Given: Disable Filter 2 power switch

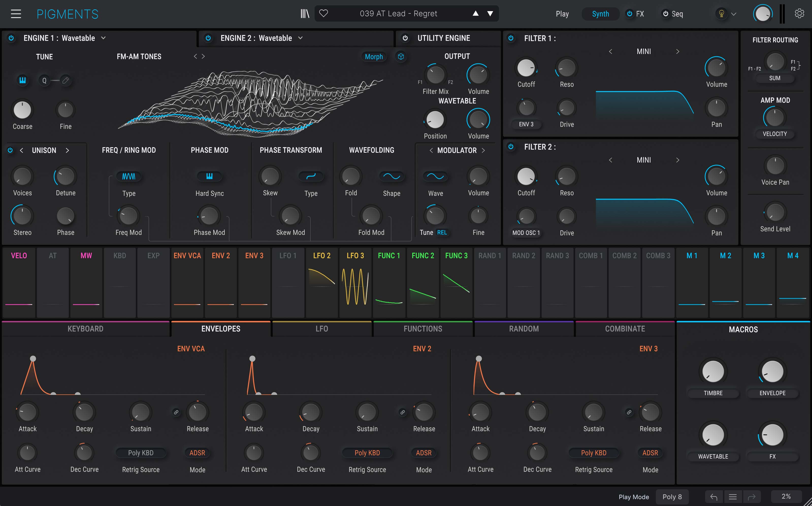Looking at the screenshot, I should pyautogui.click(x=511, y=147).
